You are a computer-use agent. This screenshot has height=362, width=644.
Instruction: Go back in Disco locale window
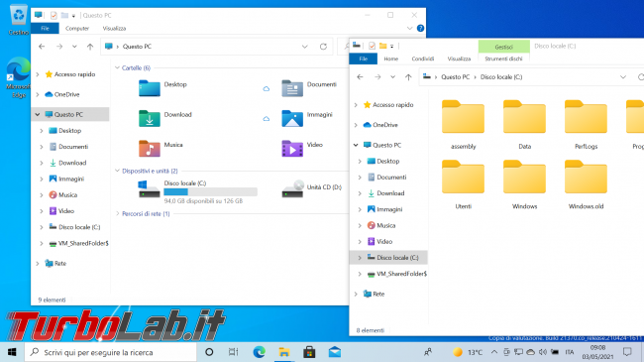361,77
